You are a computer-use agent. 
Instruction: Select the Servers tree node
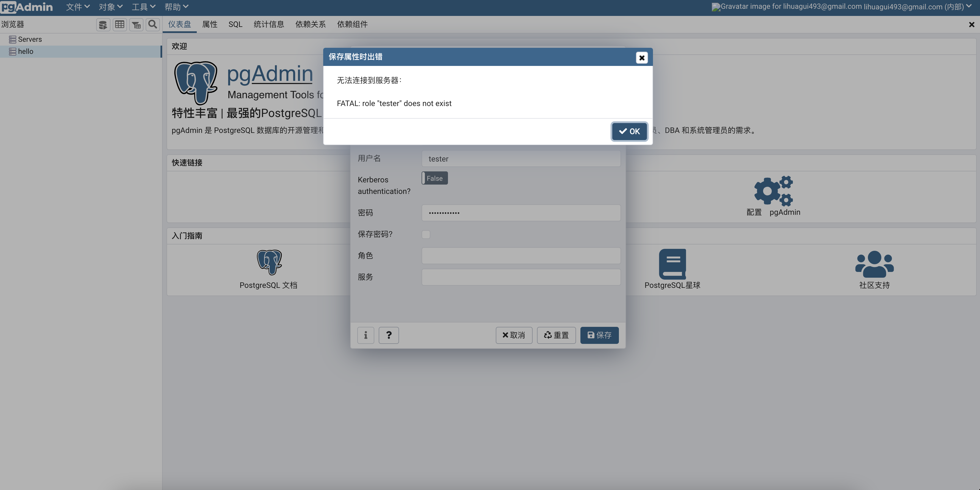(30, 39)
